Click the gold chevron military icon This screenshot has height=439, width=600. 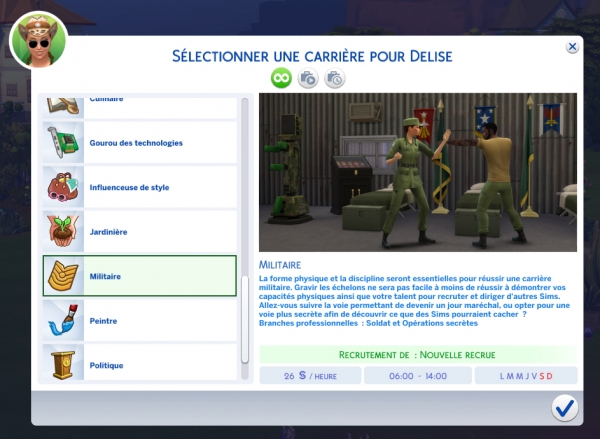pyautogui.click(x=63, y=276)
